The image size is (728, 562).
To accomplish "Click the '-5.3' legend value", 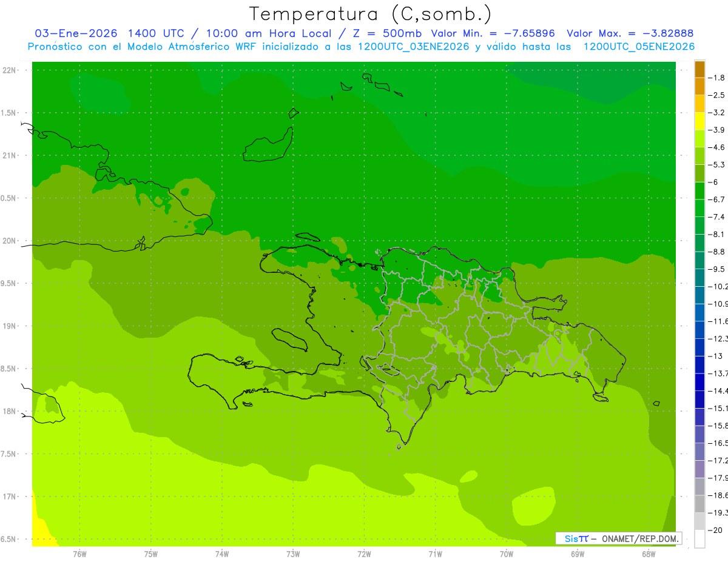I will (717, 165).
